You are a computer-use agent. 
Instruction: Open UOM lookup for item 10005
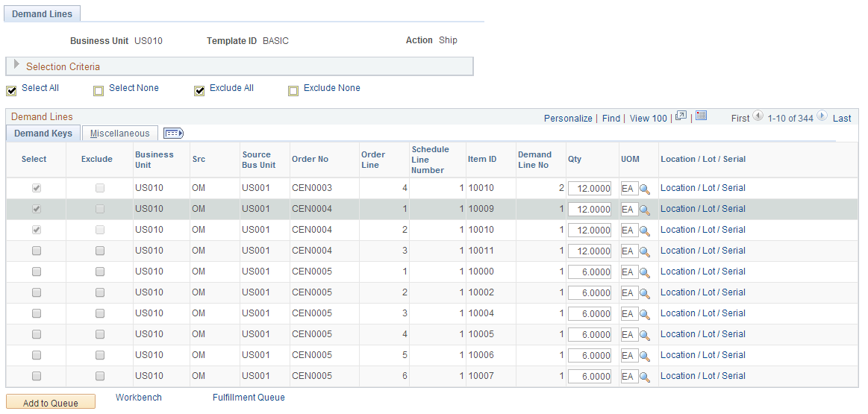tap(644, 335)
